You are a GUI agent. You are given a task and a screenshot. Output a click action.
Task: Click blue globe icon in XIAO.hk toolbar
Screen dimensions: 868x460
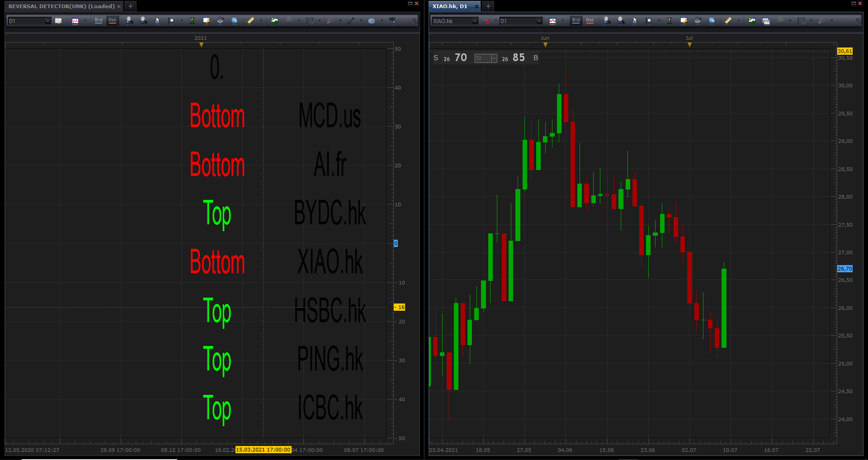point(712,20)
